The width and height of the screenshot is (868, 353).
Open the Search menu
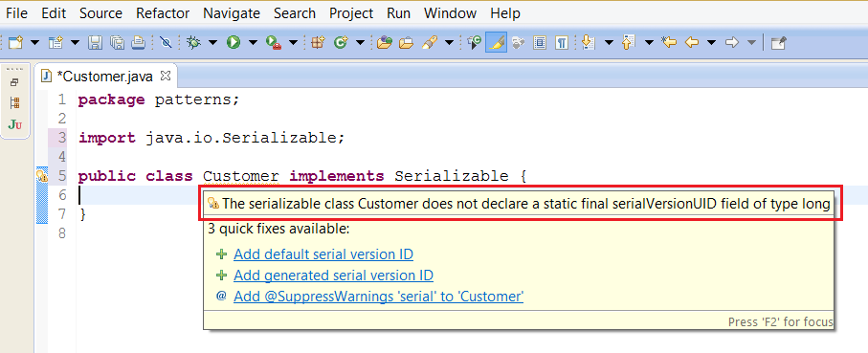tap(295, 12)
